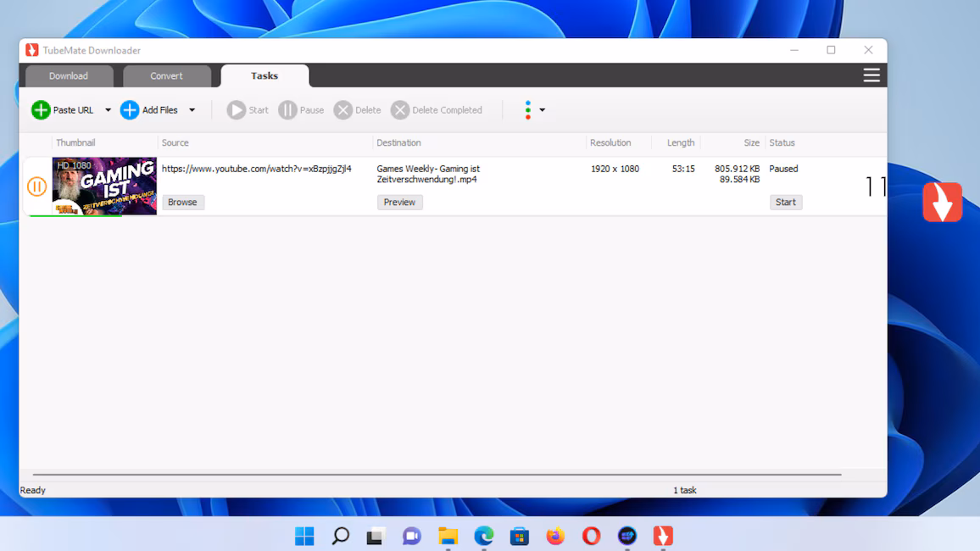Open the Chat app in the taskbar
Viewport: 980px width, 551px height.
tap(412, 536)
